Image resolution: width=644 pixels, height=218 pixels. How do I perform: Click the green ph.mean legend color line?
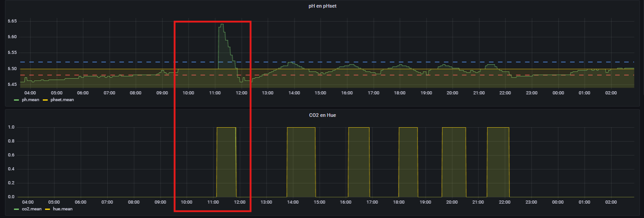(x=17, y=100)
